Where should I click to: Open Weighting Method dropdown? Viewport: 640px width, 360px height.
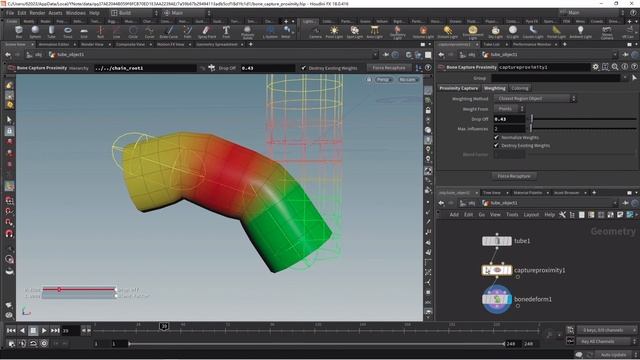tap(535, 98)
